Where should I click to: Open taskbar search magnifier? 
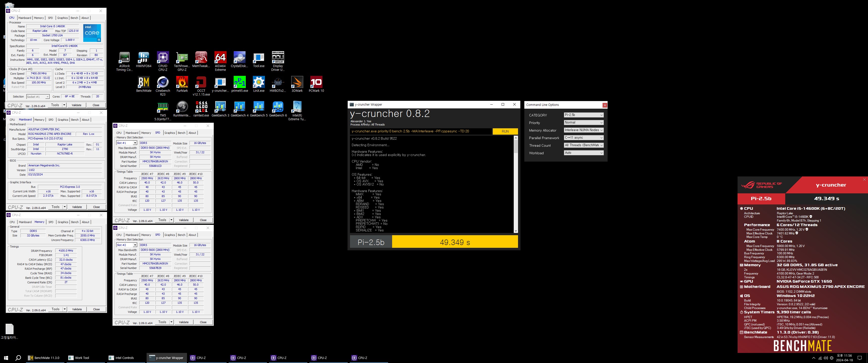[18, 358]
